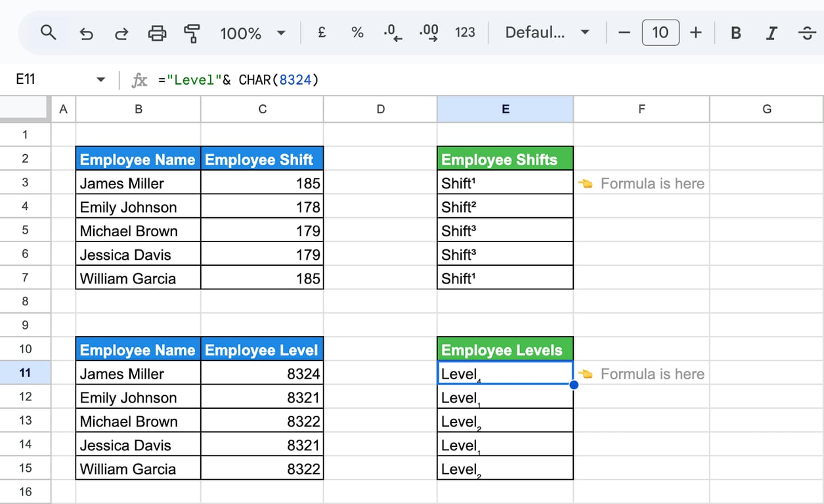Select column C header

coord(262,110)
